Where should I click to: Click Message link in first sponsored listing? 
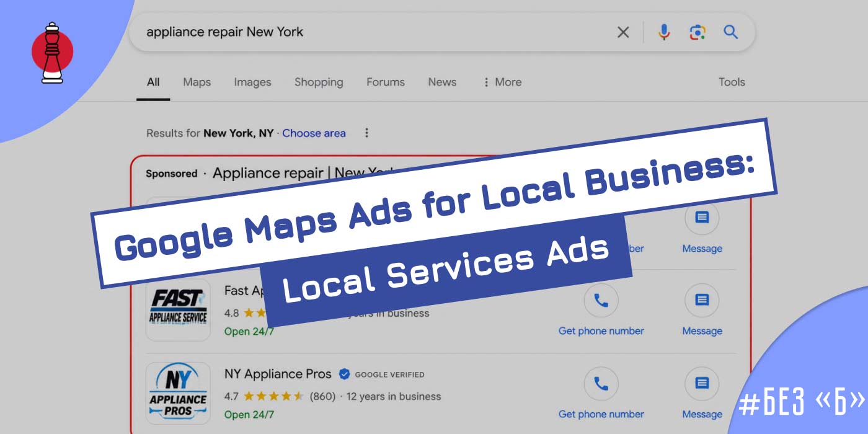point(702,249)
